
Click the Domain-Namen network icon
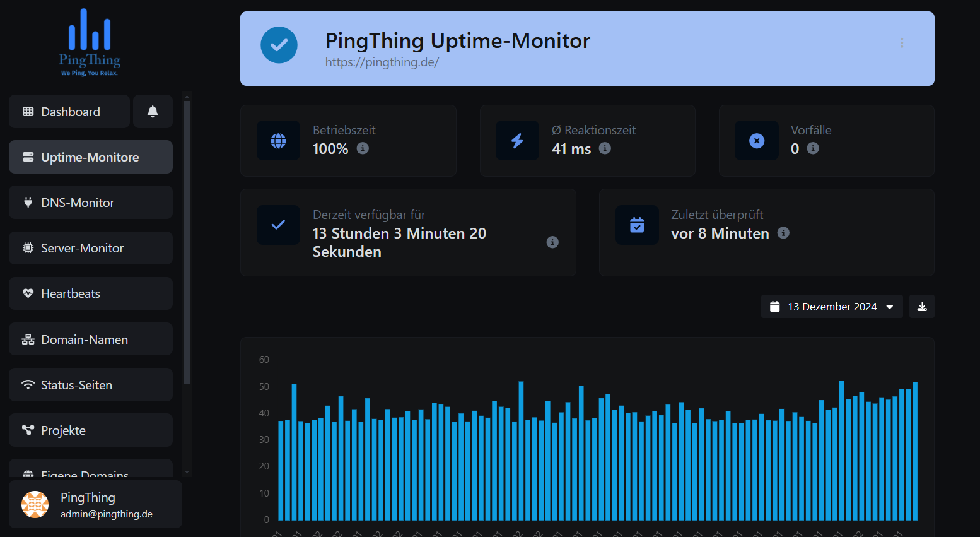(28, 339)
